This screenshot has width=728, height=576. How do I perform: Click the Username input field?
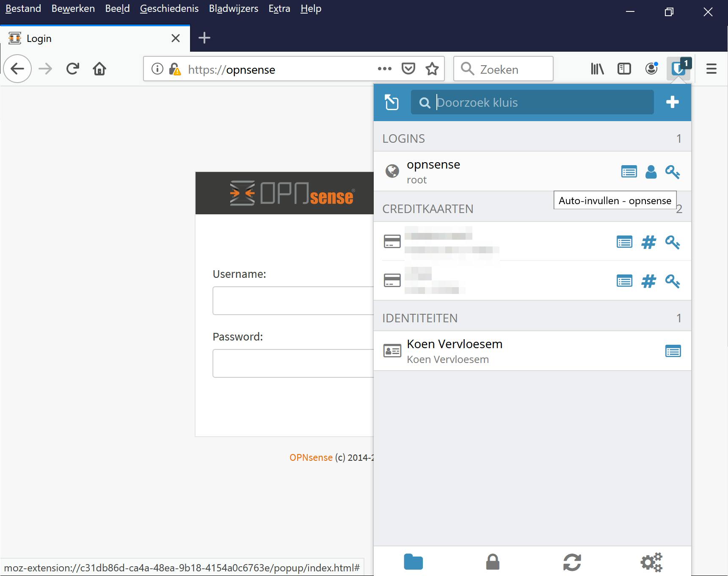[293, 301]
